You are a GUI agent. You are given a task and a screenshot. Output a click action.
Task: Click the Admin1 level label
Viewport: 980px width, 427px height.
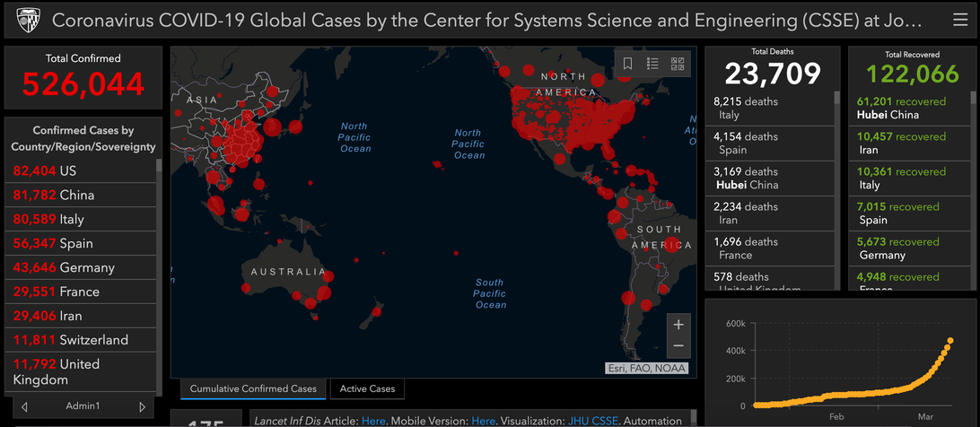click(83, 406)
